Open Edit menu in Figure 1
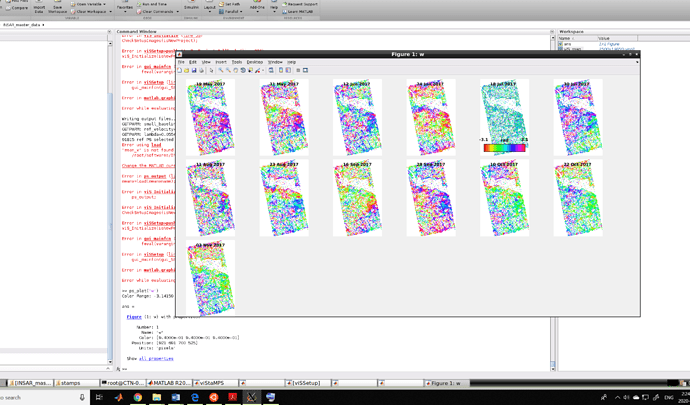690x405 pixels. tap(193, 62)
